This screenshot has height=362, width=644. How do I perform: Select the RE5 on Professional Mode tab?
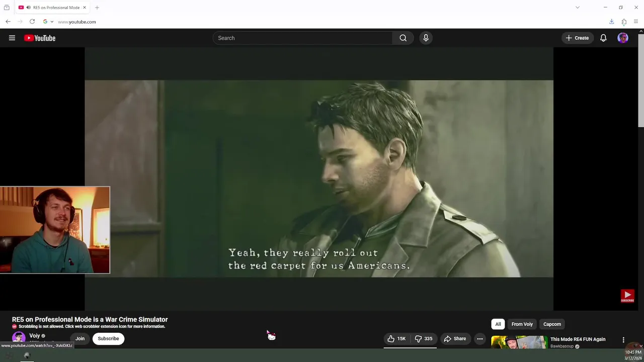52,8
